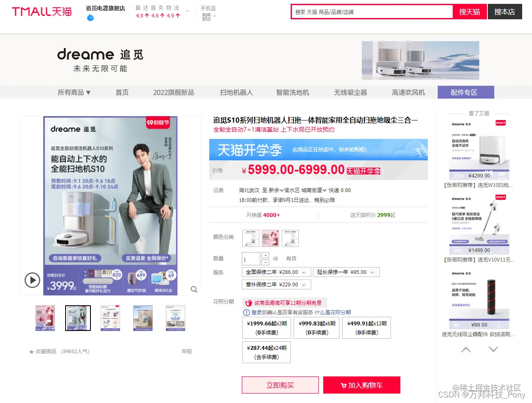Open the 扫地机器人 tab
The width and height of the screenshot is (532, 403).
[x=237, y=92]
